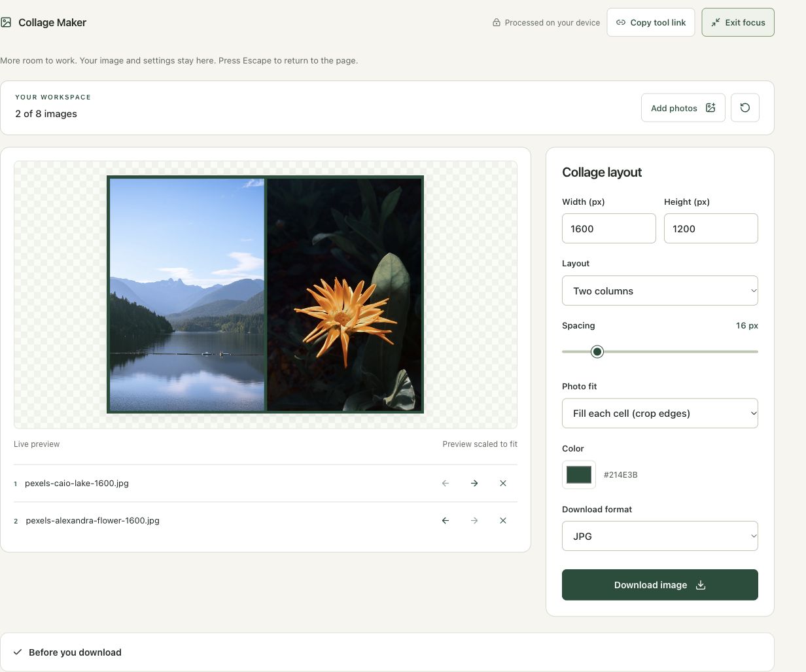Open the Layout dropdown showing Two columns

coord(660,291)
